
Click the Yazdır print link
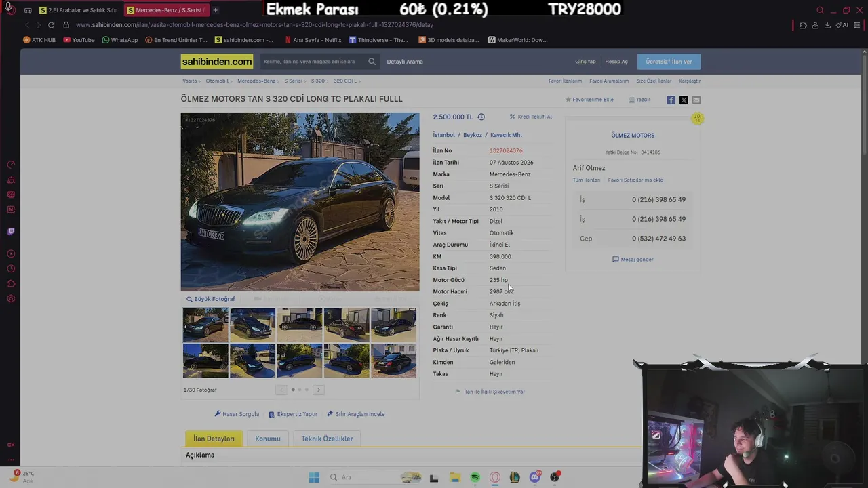click(639, 100)
